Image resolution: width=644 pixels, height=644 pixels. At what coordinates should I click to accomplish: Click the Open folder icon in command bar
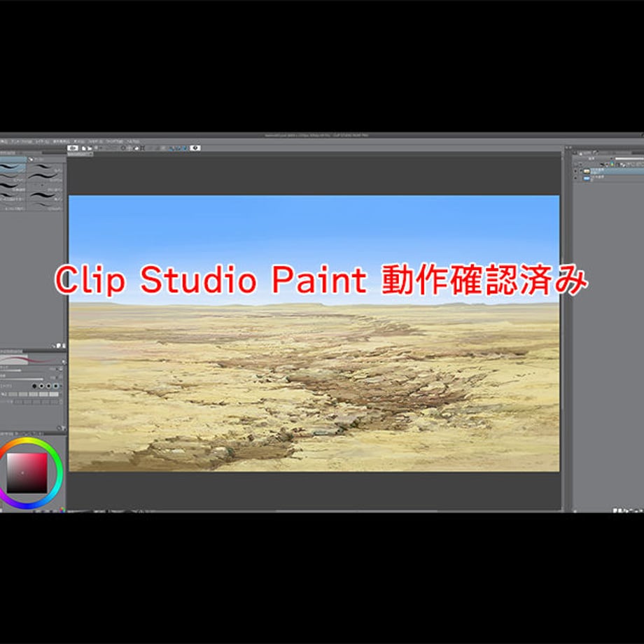tap(90, 148)
